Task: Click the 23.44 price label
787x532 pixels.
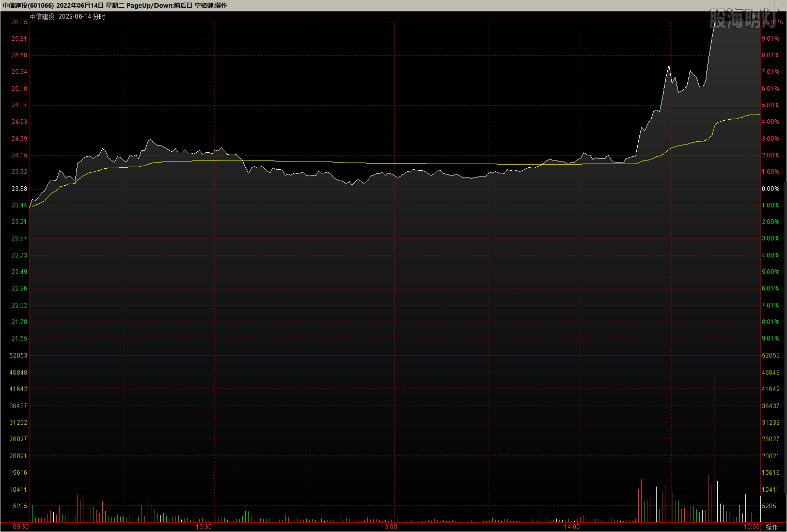Action: (19, 205)
